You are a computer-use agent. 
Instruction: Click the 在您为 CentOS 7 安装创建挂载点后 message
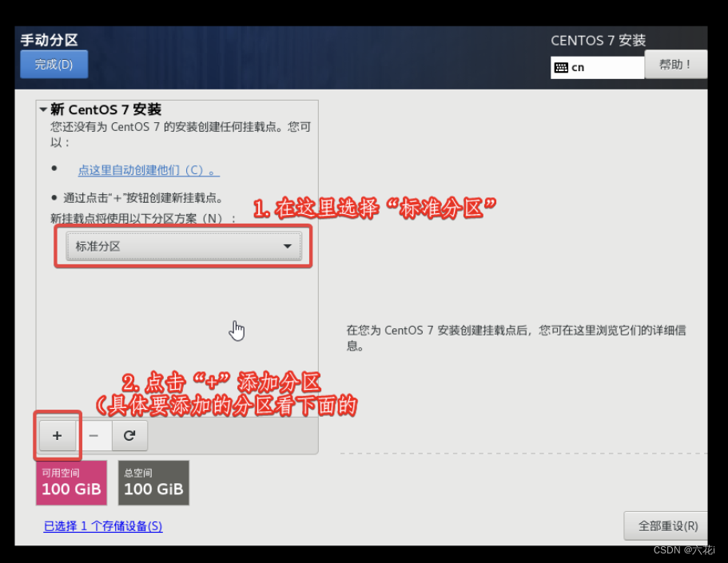(x=515, y=338)
